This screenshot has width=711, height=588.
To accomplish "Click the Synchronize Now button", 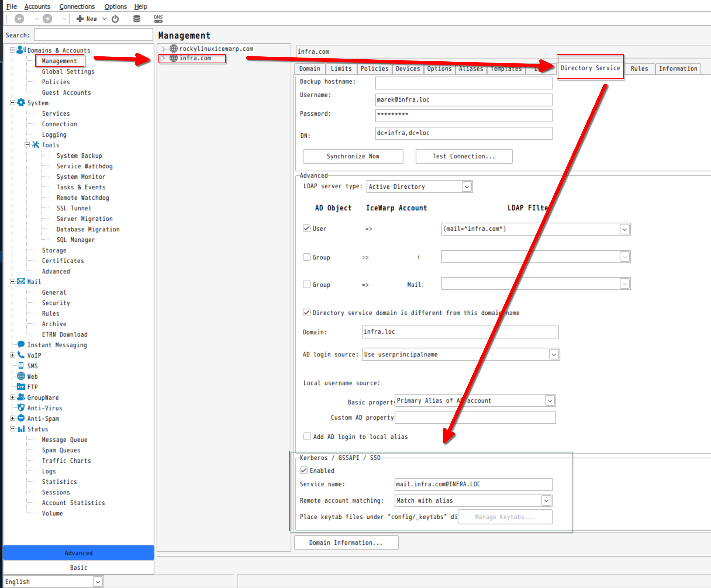I will click(x=353, y=156).
